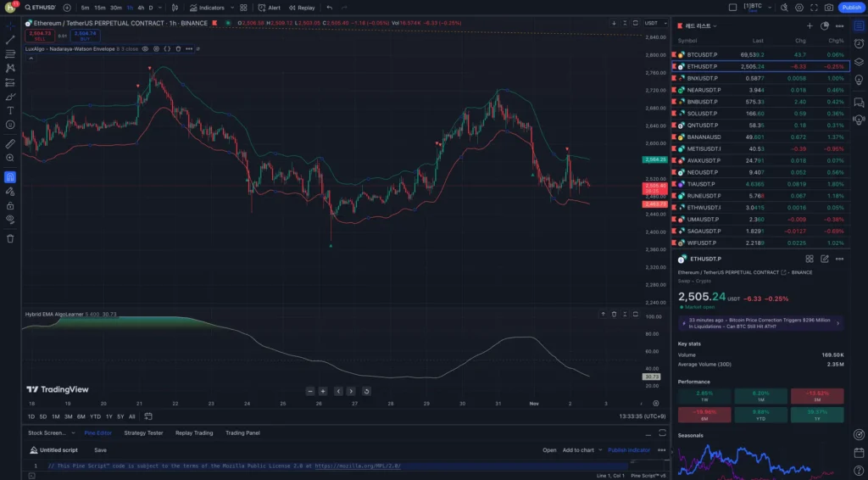Zoom out chart with minus button

[x=310, y=391]
